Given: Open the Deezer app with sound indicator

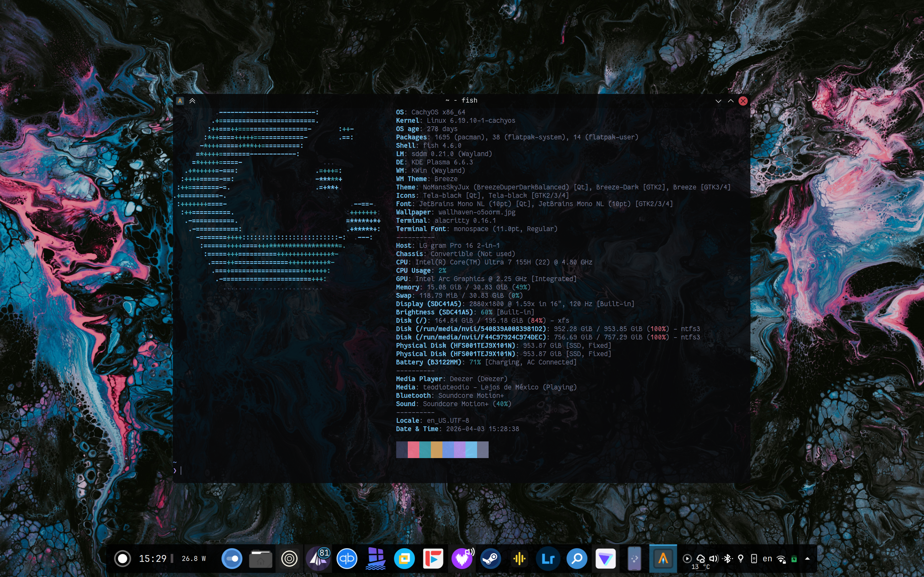Looking at the screenshot, I should (x=462, y=559).
